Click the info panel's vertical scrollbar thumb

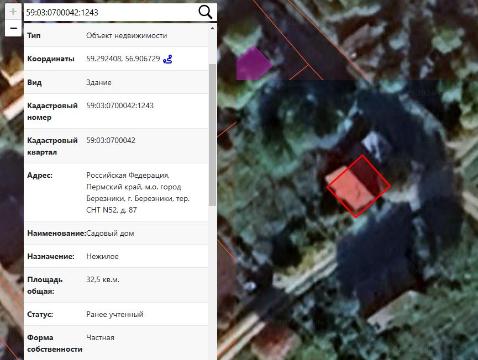212,135
